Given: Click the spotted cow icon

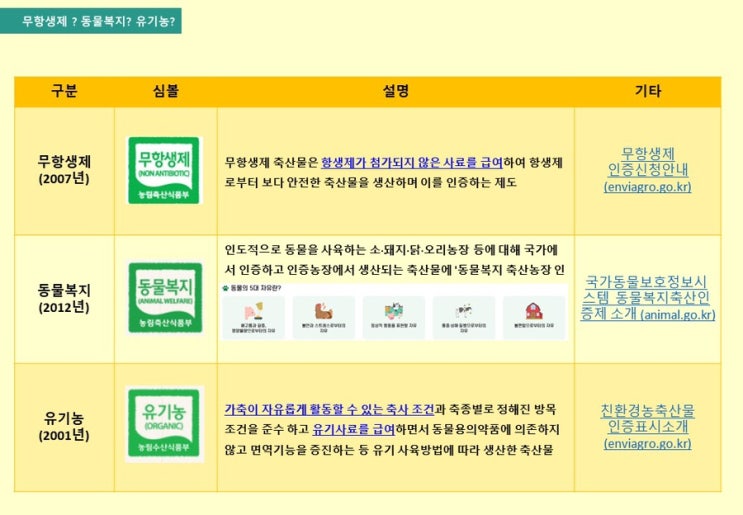Looking at the screenshot, I should point(464,311).
